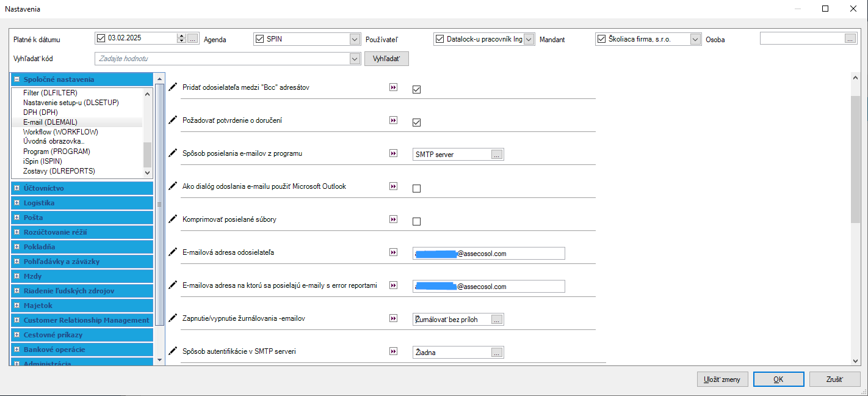Image resolution: width=868 pixels, height=396 pixels.
Task: Uncheck 'Pridať odosielateľa medzi Bcc adresátov' checkbox
Action: coord(417,89)
